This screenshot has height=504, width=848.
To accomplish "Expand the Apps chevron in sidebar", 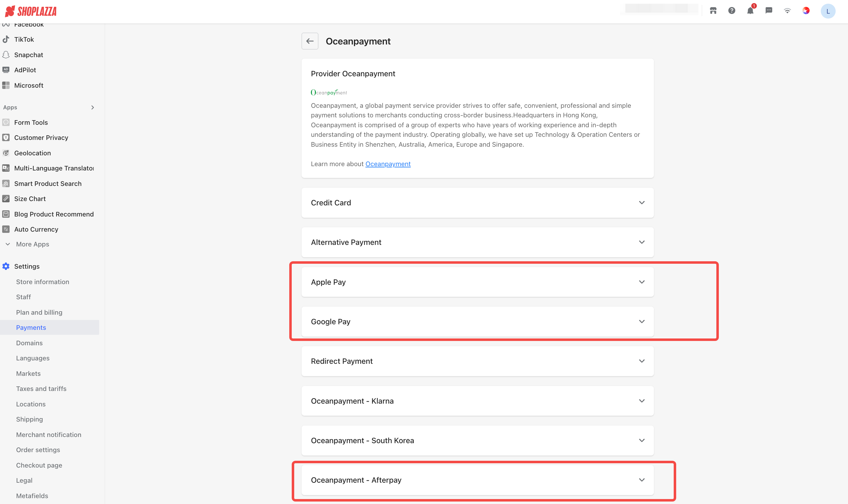I will tap(92, 107).
